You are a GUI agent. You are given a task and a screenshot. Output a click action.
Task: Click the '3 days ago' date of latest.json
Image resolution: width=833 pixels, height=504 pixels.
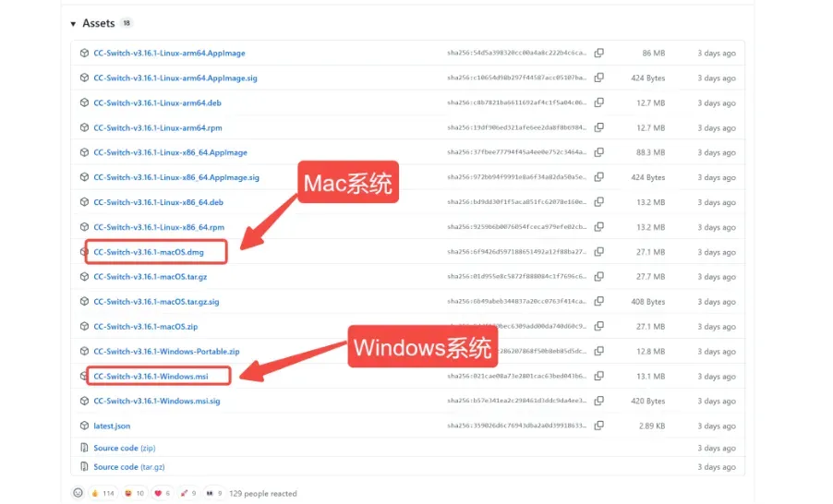[x=717, y=426]
